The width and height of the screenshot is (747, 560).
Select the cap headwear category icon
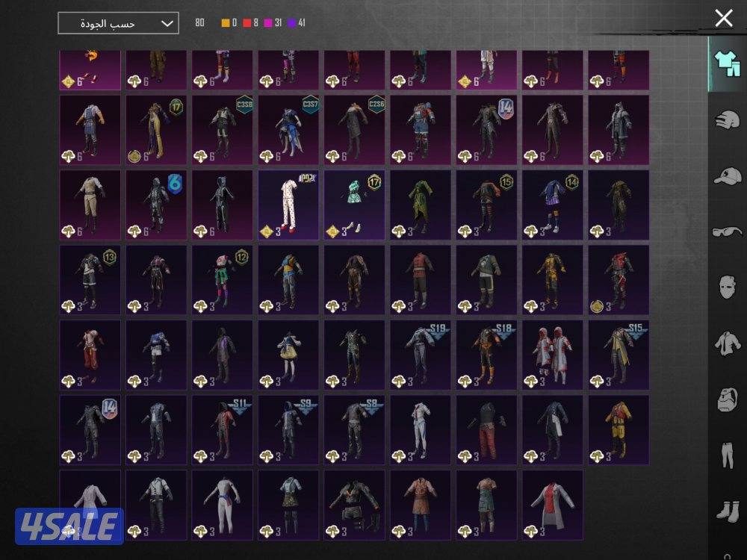726,176
